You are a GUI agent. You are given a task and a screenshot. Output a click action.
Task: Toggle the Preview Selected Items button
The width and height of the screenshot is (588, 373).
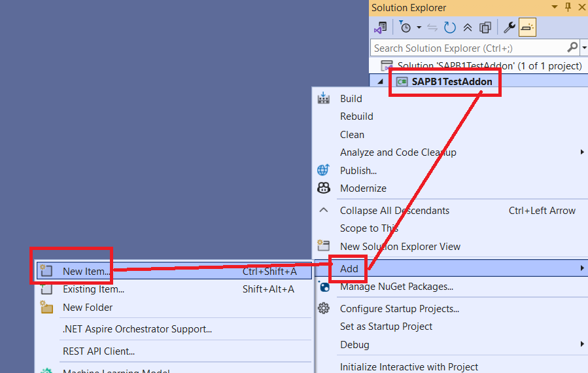[x=527, y=27]
